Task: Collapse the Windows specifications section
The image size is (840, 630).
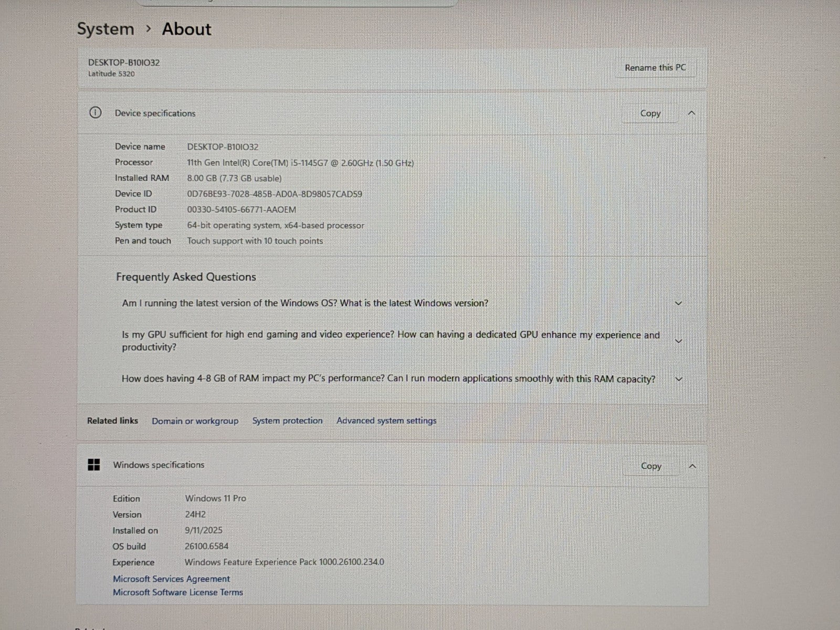Action: pyautogui.click(x=692, y=466)
